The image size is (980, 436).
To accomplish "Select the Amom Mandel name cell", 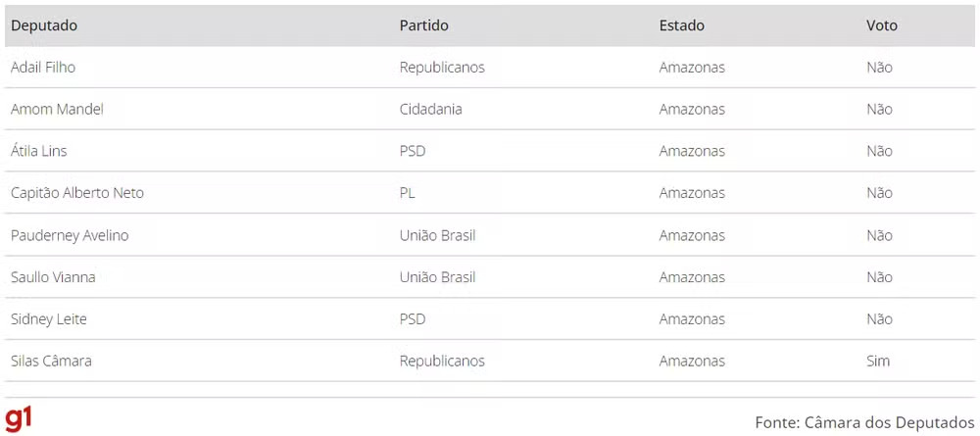I will pos(57,110).
